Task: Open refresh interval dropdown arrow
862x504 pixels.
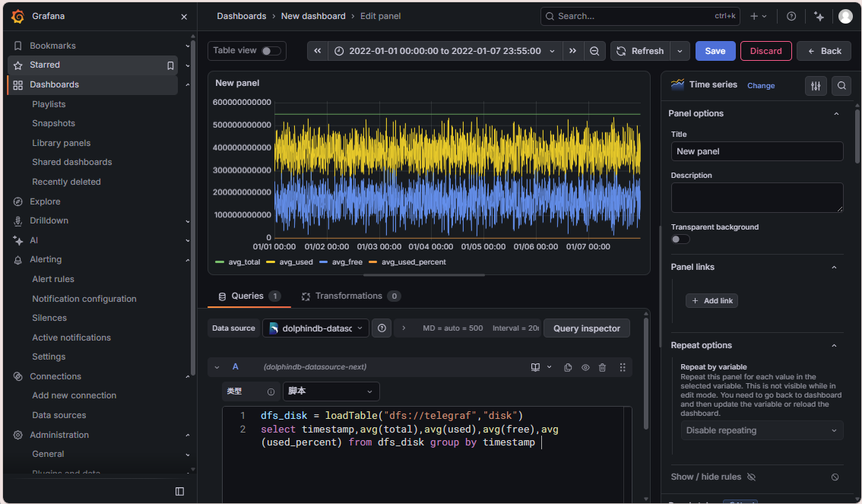Action: pos(680,51)
